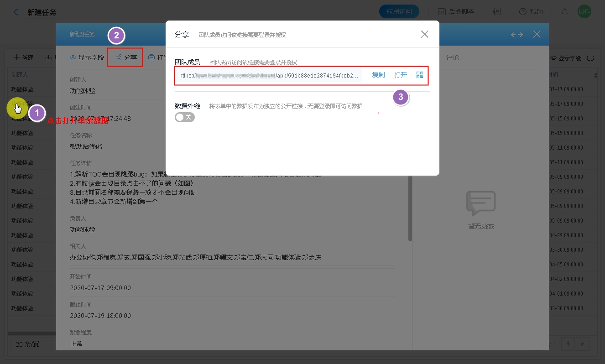The width and height of the screenshot is (605, 364).
Task: Click 复制 to copy the share link
Action: pyautogui.click(x=378, y=75)
